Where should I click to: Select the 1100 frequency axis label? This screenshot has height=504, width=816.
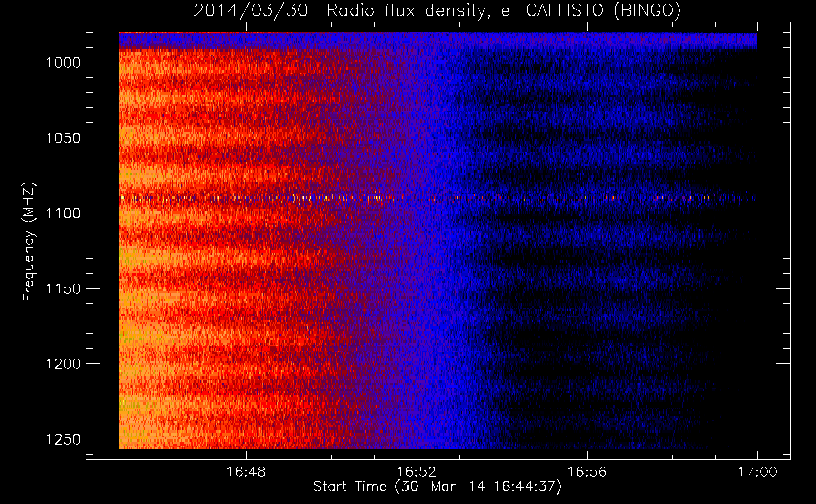point(63,213)
